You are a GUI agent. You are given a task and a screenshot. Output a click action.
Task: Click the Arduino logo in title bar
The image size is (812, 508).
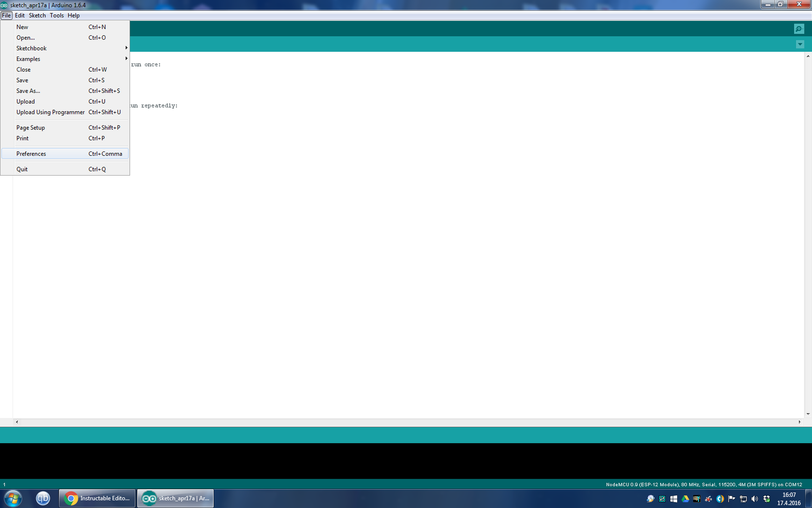click(4, 5)
